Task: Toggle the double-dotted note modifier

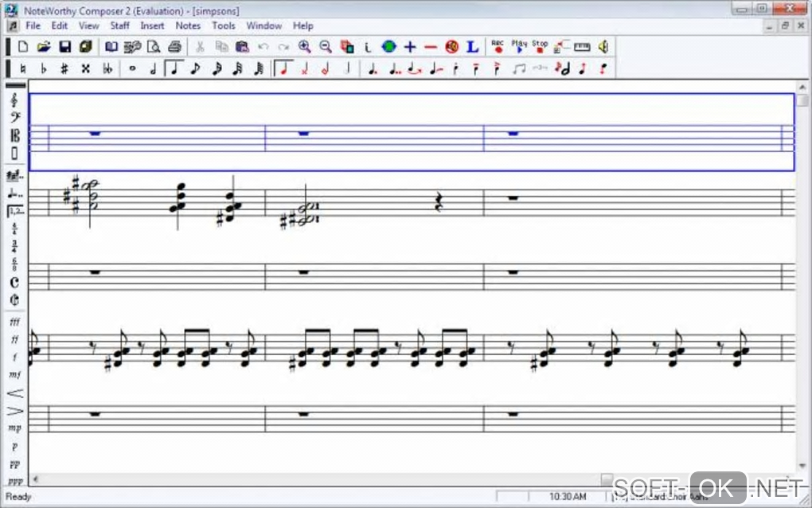Action: point(393,68)
